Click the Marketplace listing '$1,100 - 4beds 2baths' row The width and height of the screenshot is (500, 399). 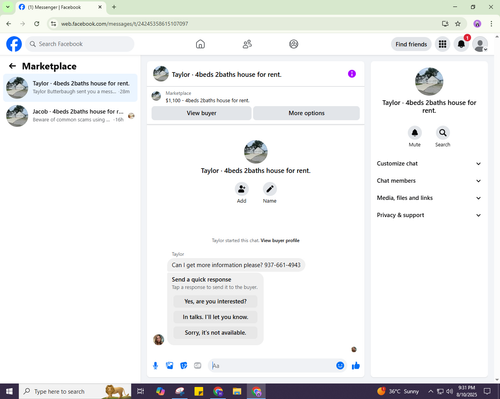coord(255,97)
